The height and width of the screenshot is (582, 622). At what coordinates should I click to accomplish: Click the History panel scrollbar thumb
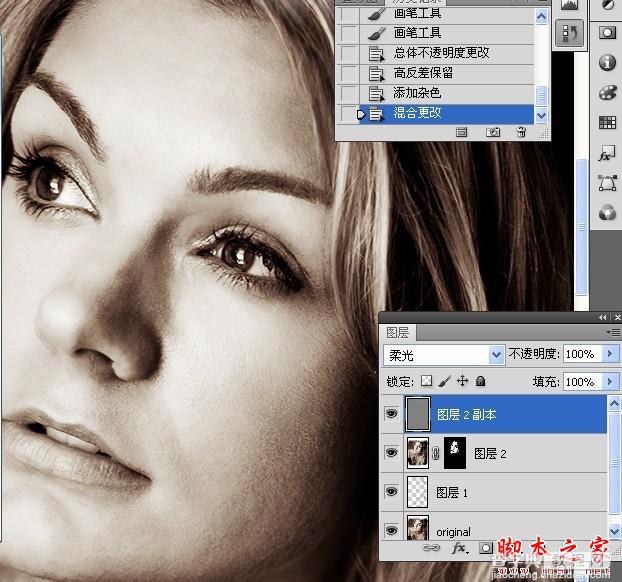point(541,95)
